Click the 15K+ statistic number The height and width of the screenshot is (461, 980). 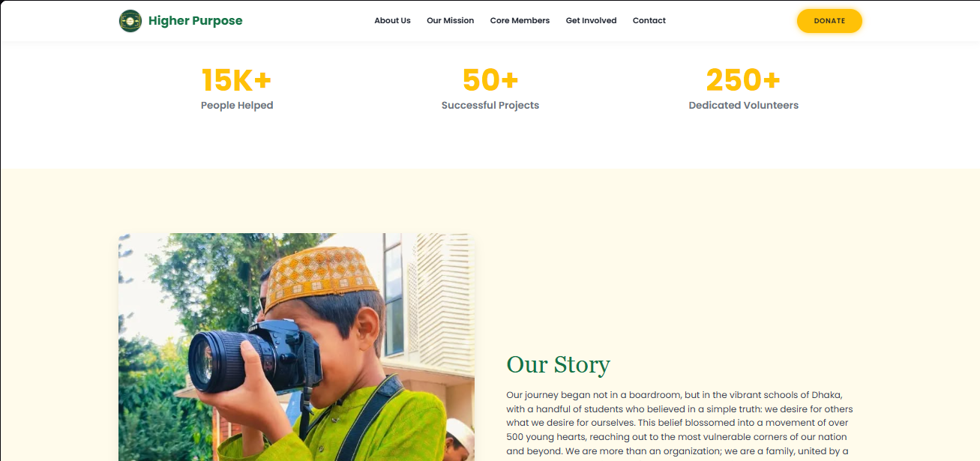[x=237, y=79]
